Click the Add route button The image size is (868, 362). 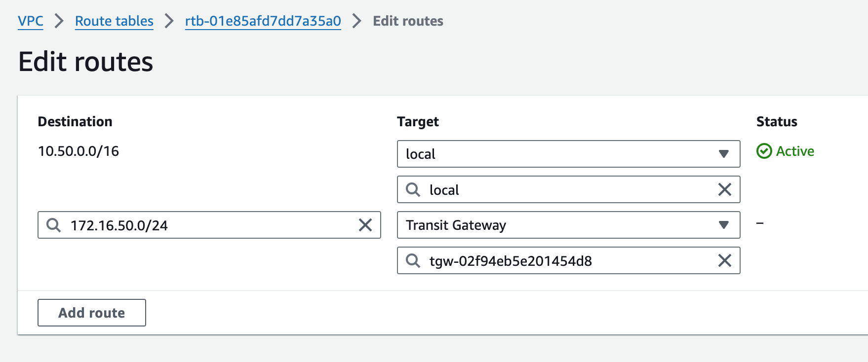(92, 313)
